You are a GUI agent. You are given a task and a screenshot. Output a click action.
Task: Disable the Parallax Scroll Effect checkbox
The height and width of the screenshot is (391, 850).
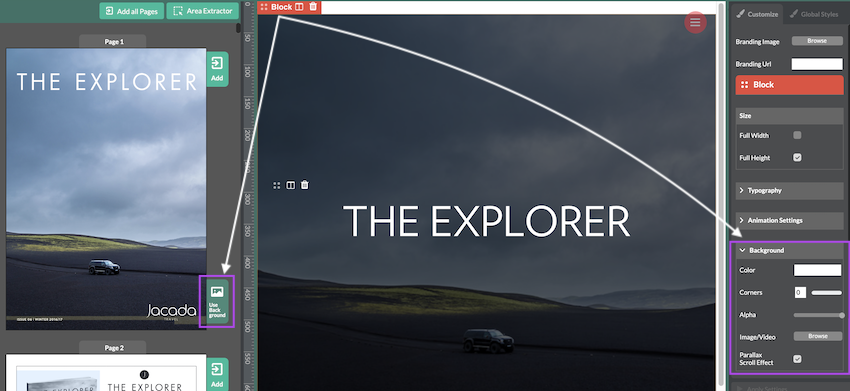797,358
